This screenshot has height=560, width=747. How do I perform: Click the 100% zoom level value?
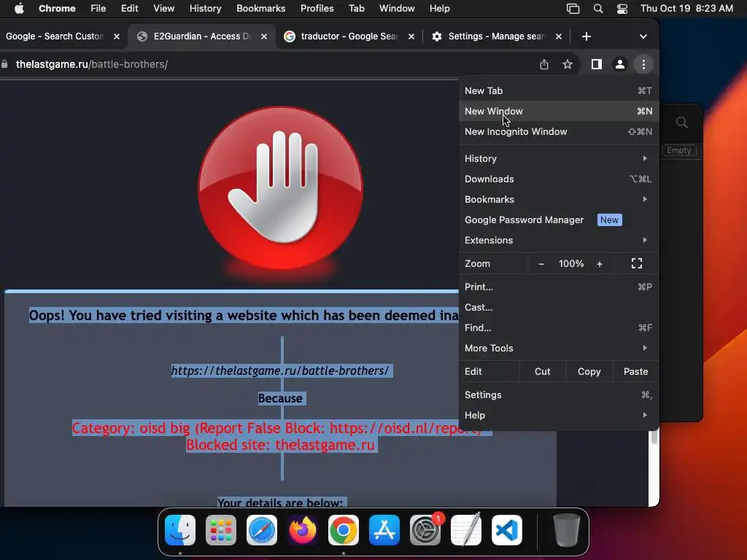[x=570, y=264]
